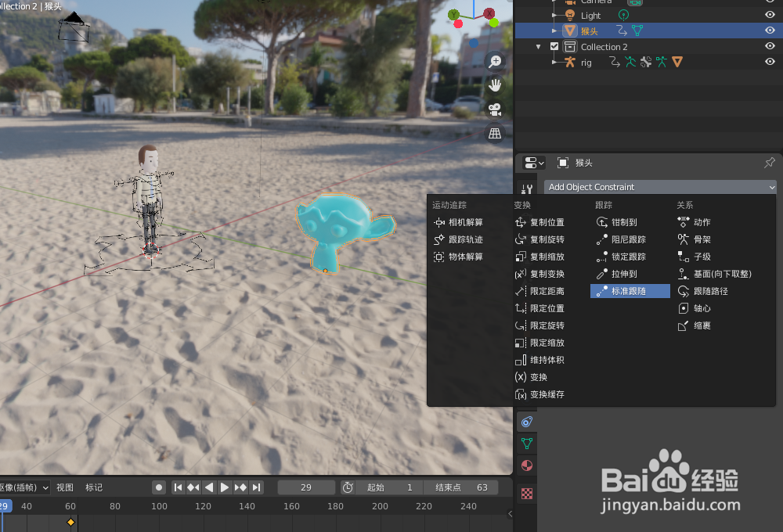Click the rig armature icon in outliner
This screenshot has width=783, height=532.
tap(570, 63)
